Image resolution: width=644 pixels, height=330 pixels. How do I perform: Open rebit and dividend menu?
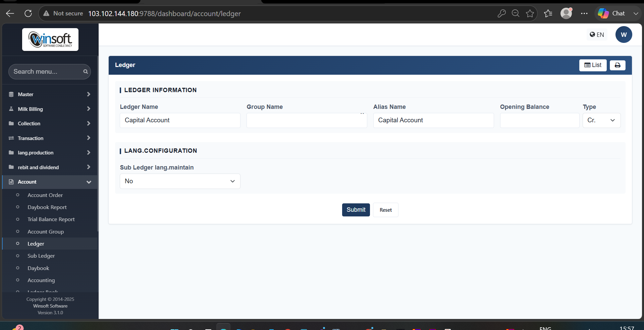(50, 167)
